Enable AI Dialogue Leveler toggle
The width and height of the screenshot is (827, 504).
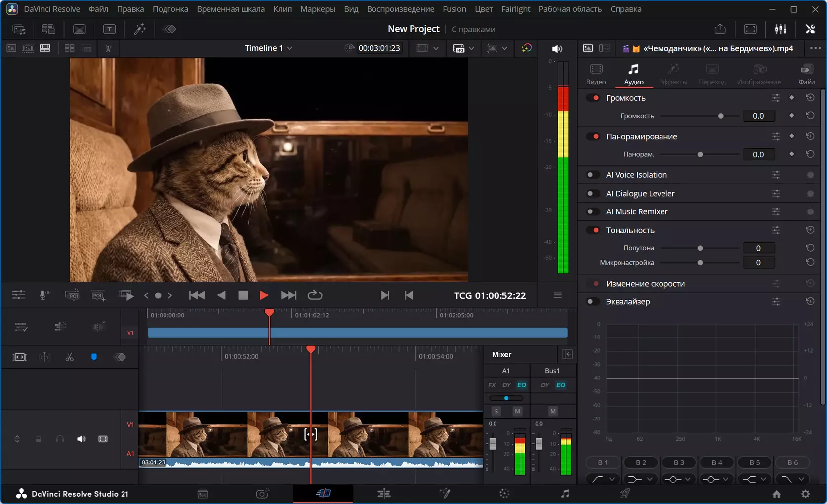coord(593,193)
